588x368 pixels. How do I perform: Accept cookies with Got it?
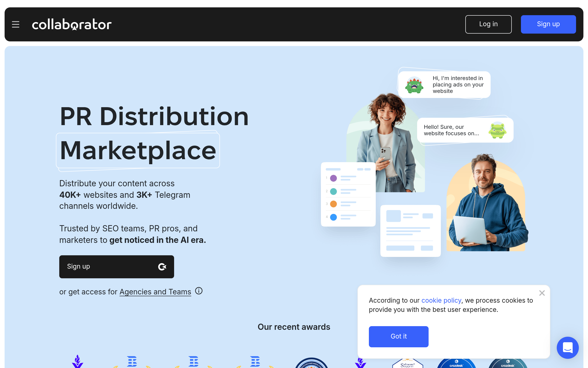pos(399,336)
